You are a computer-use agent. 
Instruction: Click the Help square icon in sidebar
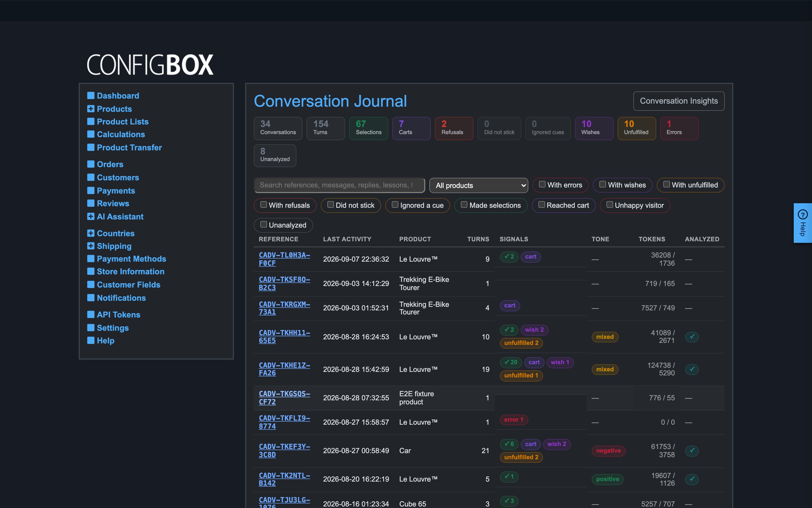[x=91, y=340]
